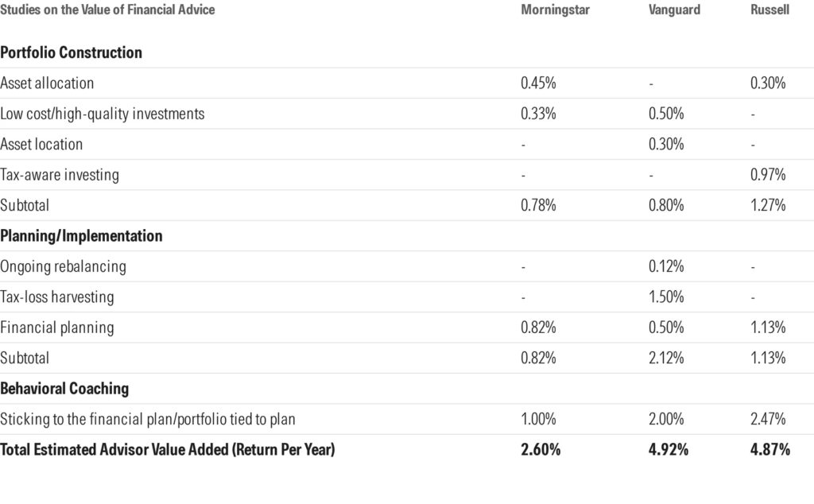The height and width of the screenshot is (504, 814).
Task: Select Vanguard's 1.50% tax-loss harvesting value
Action: point(666,297)
